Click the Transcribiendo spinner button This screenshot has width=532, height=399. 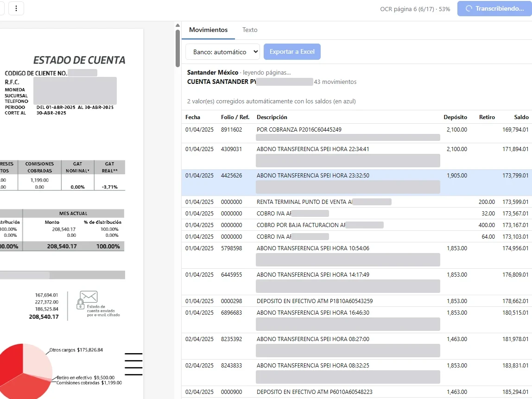pos(494,8)
